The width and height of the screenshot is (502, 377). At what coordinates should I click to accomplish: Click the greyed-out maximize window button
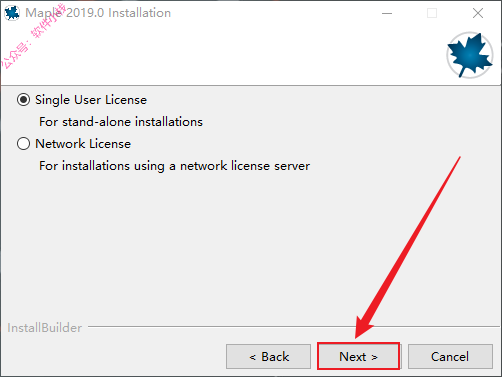pyautogui.click(x=432, y=13)
